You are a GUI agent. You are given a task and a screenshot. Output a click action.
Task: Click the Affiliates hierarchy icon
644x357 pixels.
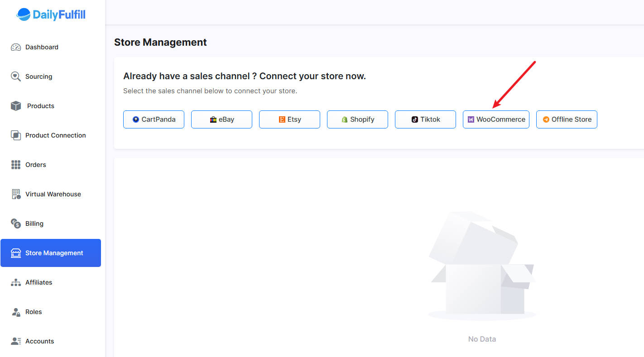[16, 282]
